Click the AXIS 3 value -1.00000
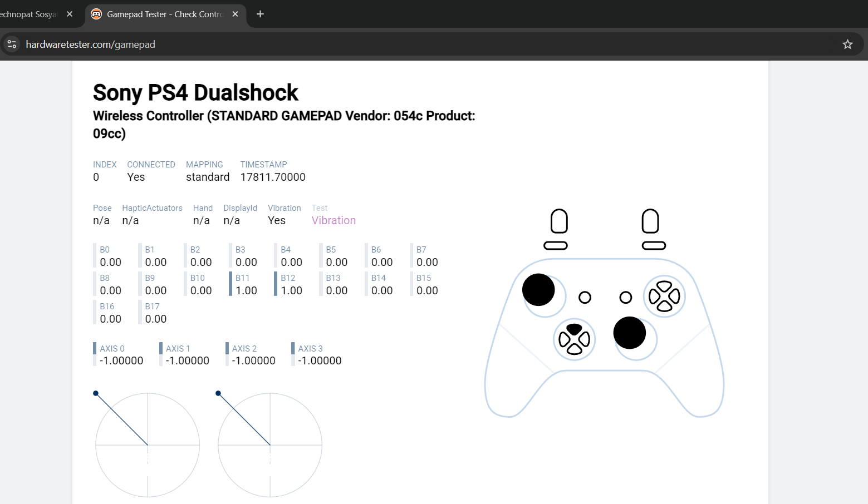This screenshot has width=868, height=504. coord(320,360)
